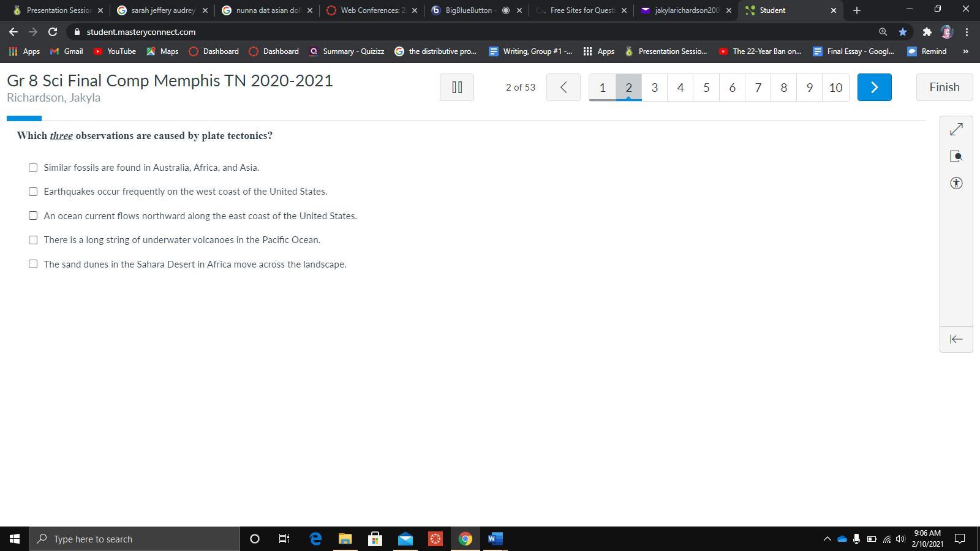Go to the previous question arrow
Screen dimensions: 980x551
tap(563, 87)
